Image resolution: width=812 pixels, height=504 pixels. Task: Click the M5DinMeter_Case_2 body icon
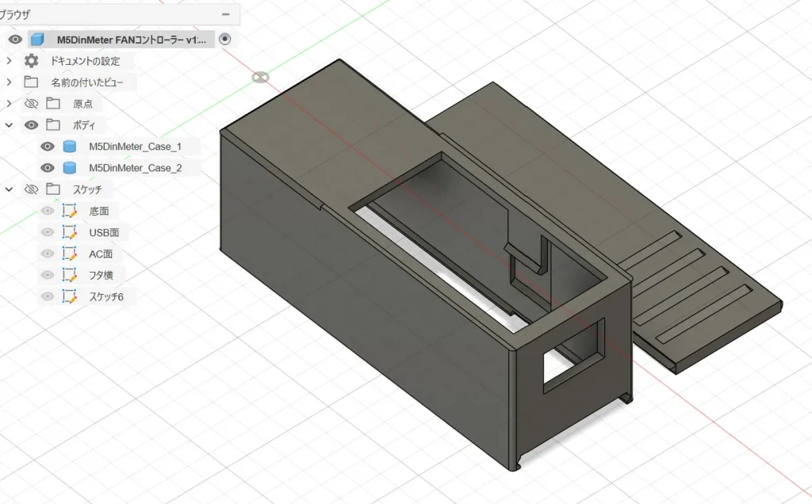point(70,168)
